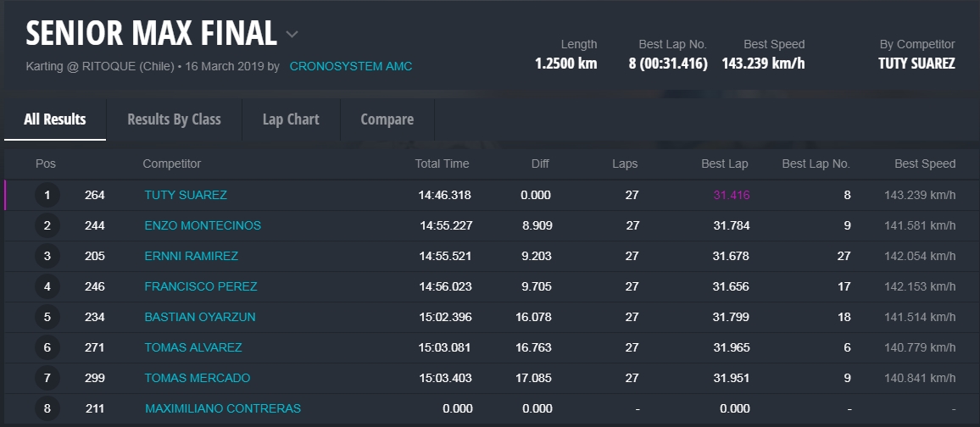Click the position 4 circle badge
This screenshot has height=427, width=980.
pyautogui.click(x=47, y=286)
